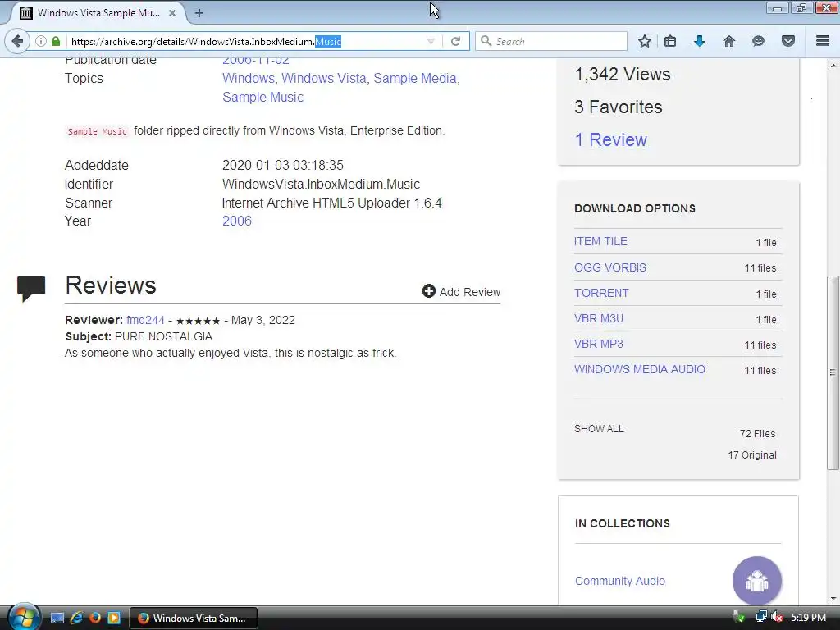Launch Internet Explorer from quick launch
Image resolution: width=840 pixels, height=630 pixels.
pyautogui.click(x=76, y=619)
